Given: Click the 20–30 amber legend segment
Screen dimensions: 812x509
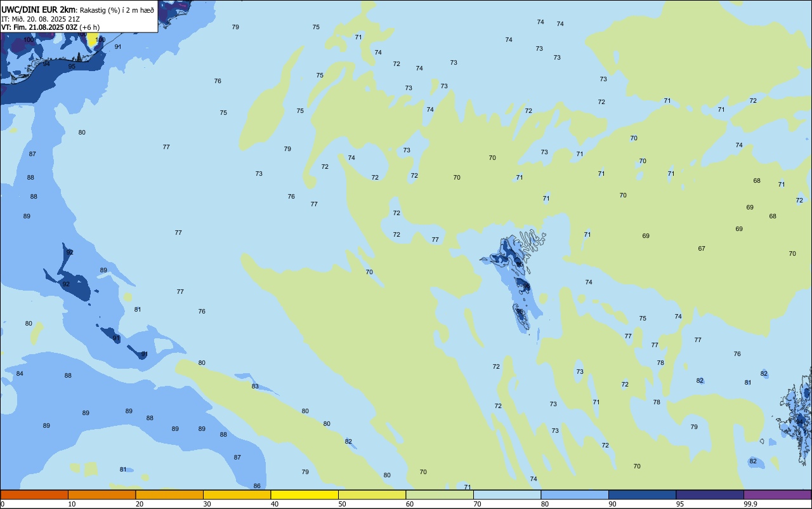Looking at the screenshot, I should [169, 494].
